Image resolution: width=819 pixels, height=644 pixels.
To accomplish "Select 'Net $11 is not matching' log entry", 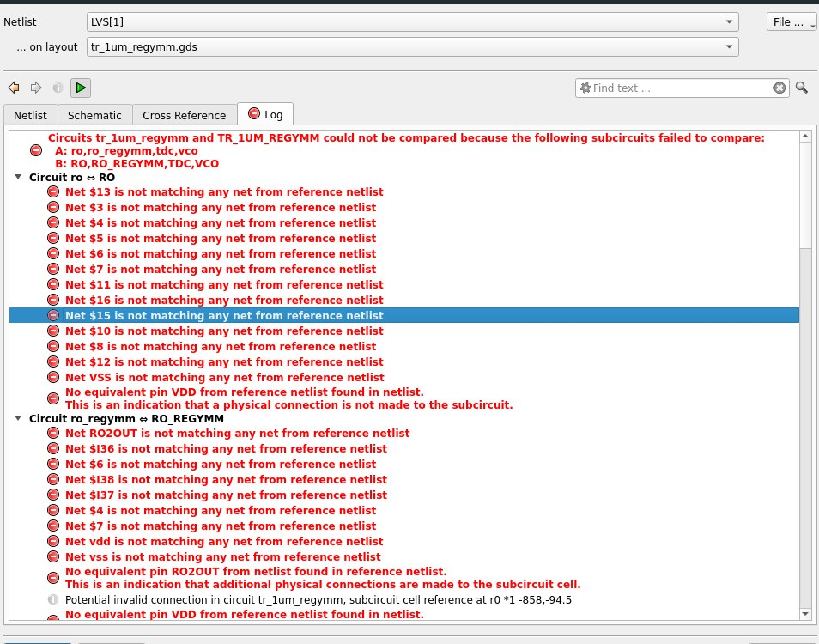I will pyautogui.click(x=224, y=285).
